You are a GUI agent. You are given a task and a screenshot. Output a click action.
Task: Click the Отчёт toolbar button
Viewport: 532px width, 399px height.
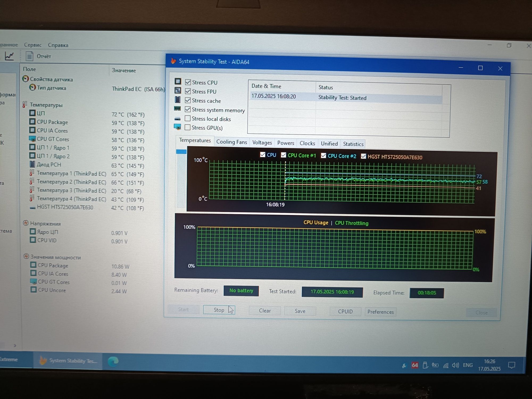tap(39, 56)
